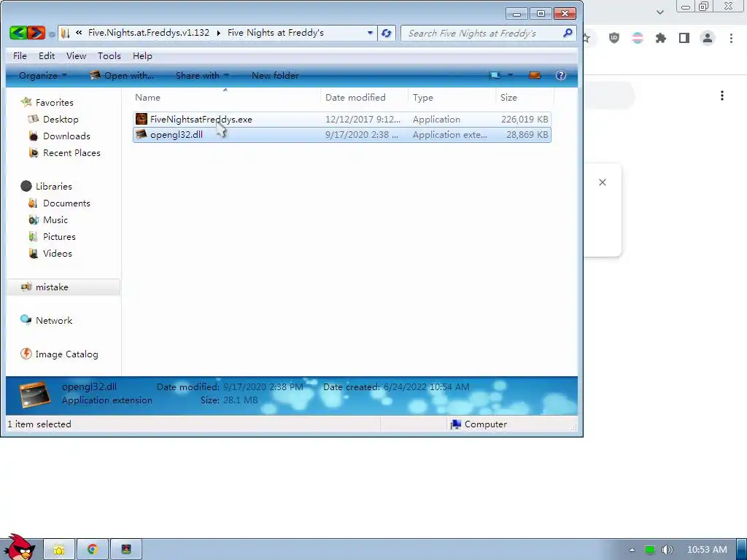
Task: Toggle Chrome's side panel icon
Action: [684, 38]
